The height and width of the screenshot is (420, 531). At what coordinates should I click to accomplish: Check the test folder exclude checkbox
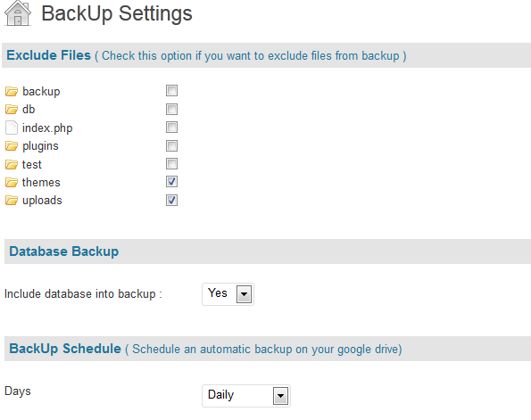(171, 164)
